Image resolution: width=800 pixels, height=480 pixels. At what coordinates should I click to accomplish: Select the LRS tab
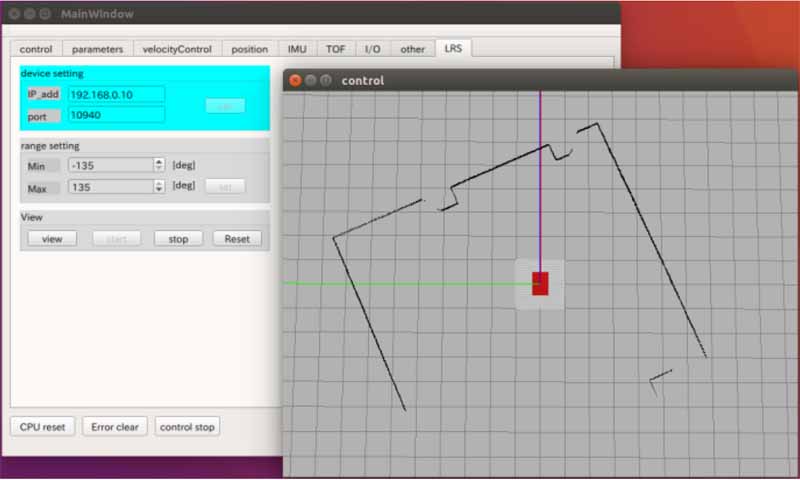(x=453, y=48)
